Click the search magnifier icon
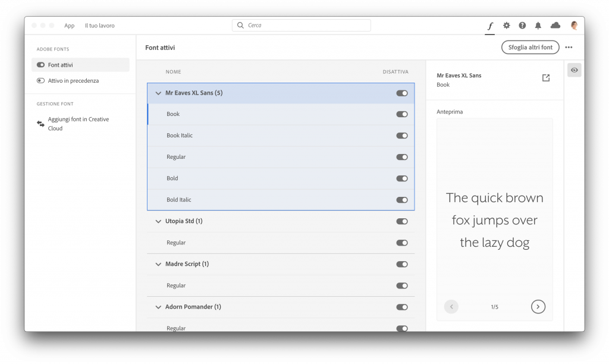This screenshot has width=609, height=364. click(240, 25)
